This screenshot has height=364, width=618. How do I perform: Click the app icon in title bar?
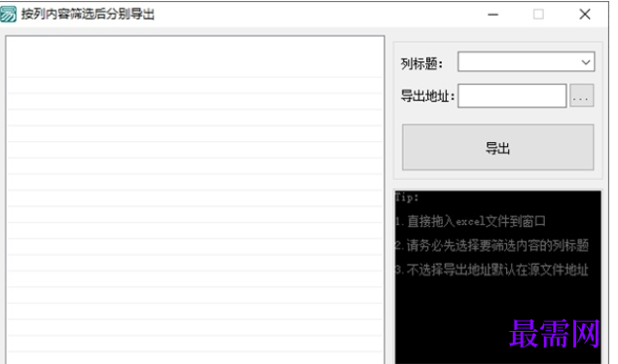pyautogui.click(x=9, y=14)
